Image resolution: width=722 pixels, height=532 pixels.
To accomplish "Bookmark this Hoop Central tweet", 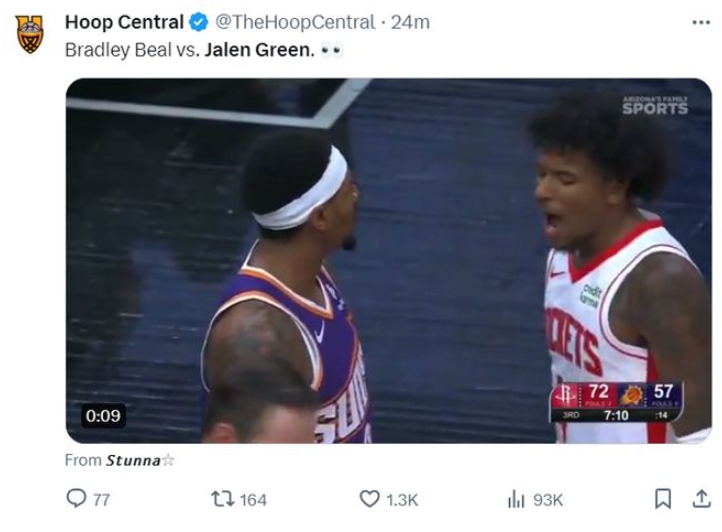I will point(662,498).
